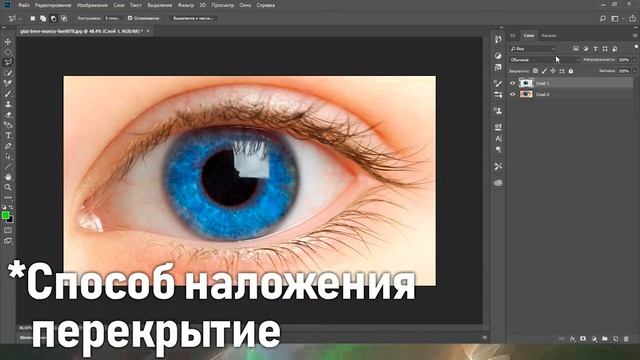Select the Lasso tool in the toolbar
640x360 pixels.
8,62
